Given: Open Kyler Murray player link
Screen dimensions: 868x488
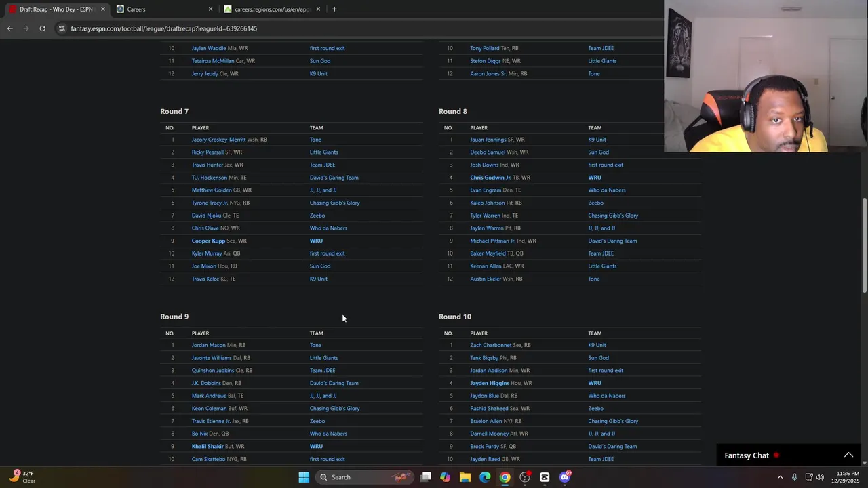Looking at the screenshot, I should (x=207, y=253).
